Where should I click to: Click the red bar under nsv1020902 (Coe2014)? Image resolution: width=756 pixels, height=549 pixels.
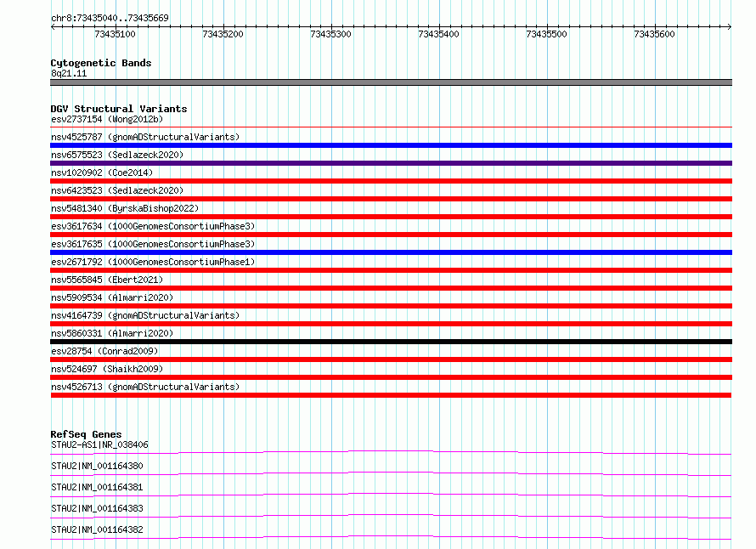point(391,181)
